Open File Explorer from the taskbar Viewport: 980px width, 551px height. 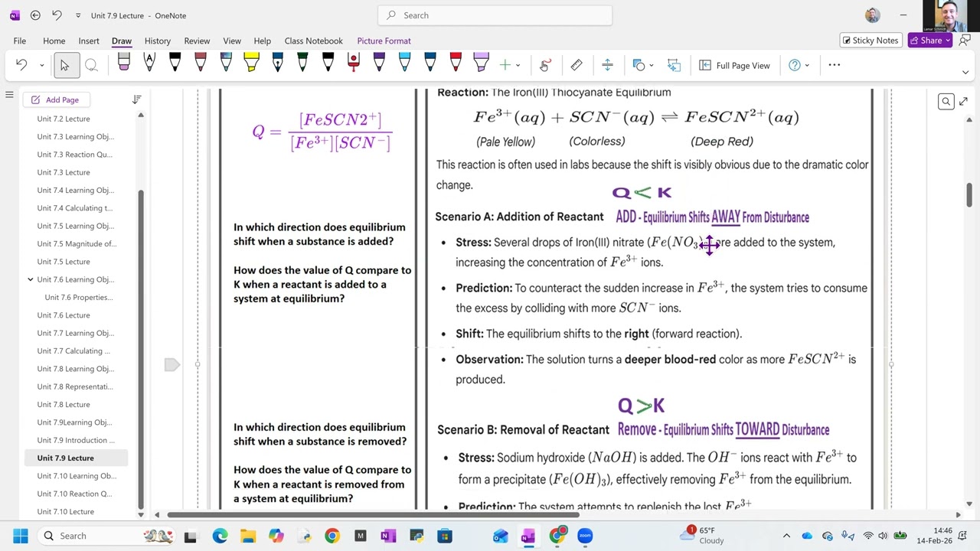248,536
